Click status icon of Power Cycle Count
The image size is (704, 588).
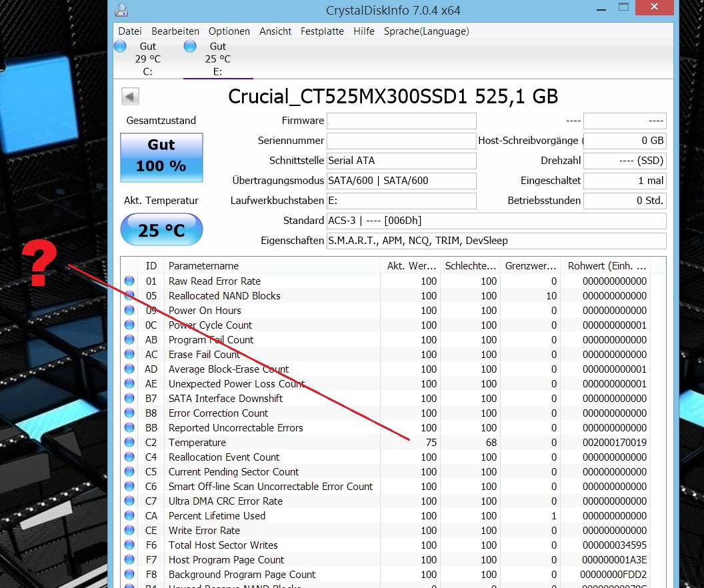pyautogui.click(x=129, y=325)
